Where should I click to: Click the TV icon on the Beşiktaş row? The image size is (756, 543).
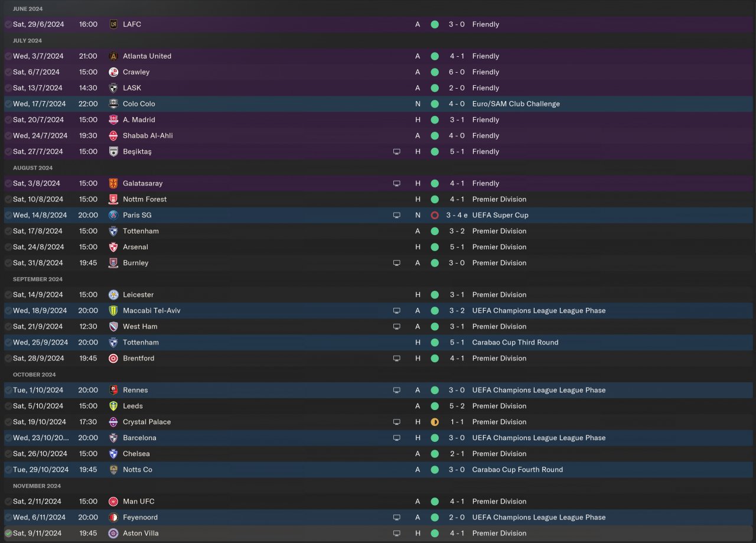pos(397,152)
